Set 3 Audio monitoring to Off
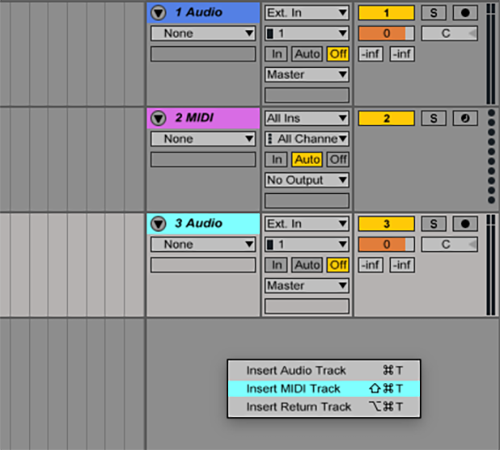Screen dimensions: 500x450 click(338, 265)
